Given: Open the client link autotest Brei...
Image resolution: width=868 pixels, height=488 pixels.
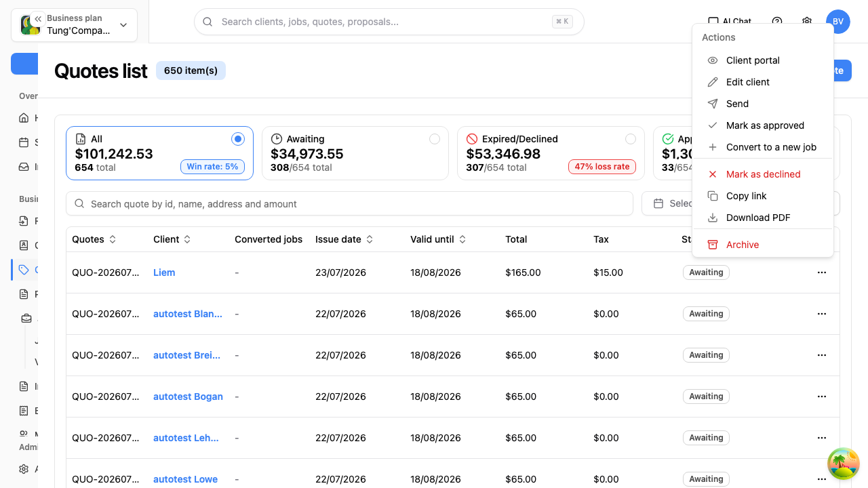Looking at the screenshot, I should pyautogui.click(x=187, y=355).
